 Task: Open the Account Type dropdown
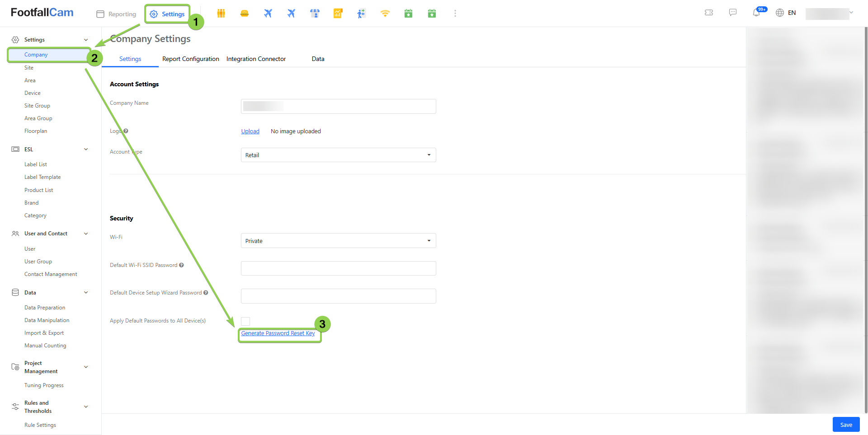338,155
